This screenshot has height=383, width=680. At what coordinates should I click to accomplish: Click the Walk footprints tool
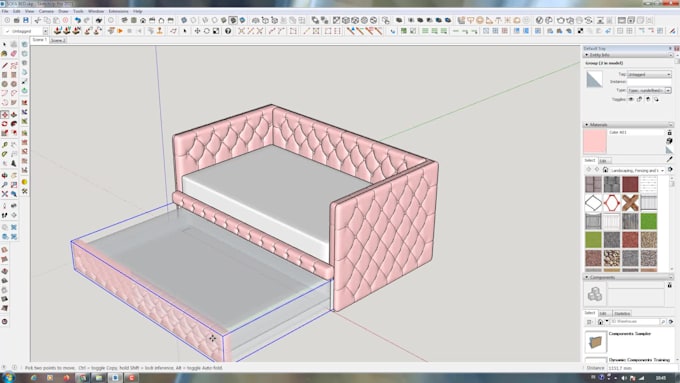[x=4, y=215]
